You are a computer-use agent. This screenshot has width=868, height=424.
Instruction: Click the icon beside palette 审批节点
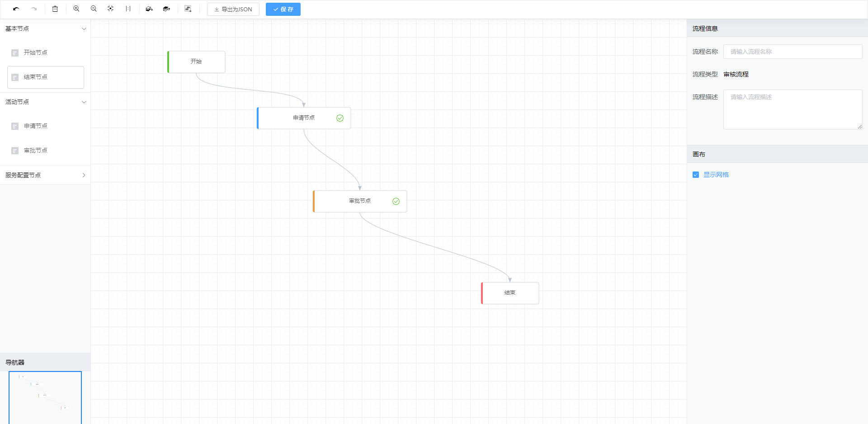[x=15, y=151]
